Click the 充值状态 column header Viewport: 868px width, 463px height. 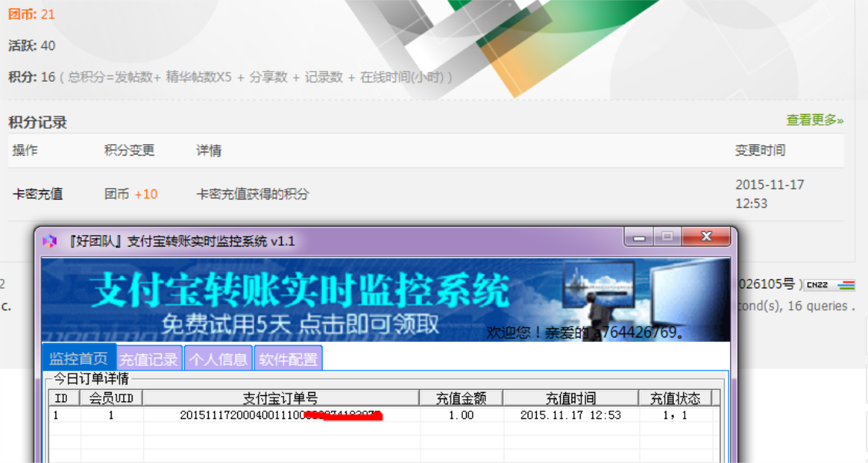coord(675,398)
